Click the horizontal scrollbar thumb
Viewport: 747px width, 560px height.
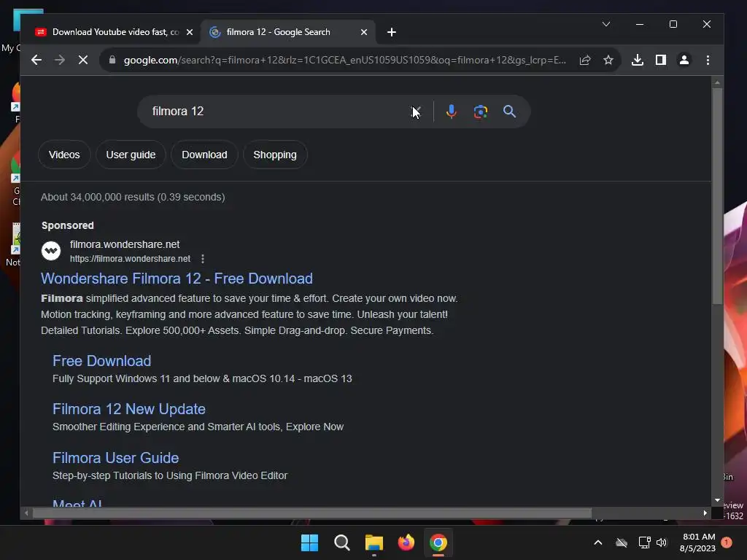[x=311, y=513]
